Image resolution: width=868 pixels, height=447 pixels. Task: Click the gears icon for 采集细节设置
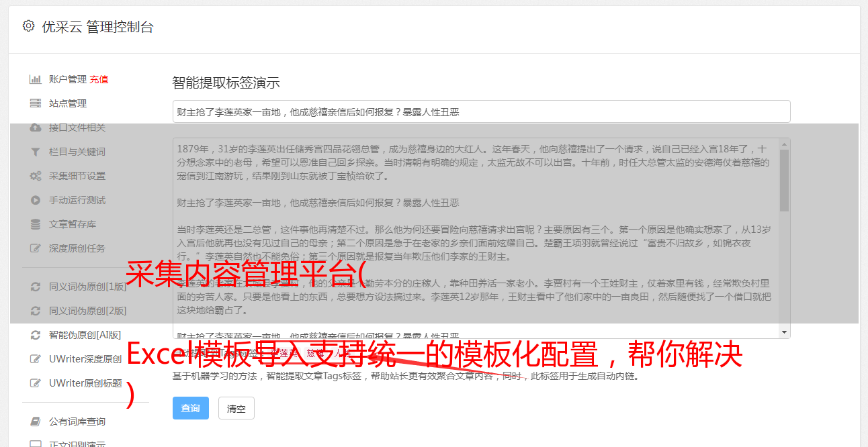pos(36,176)
